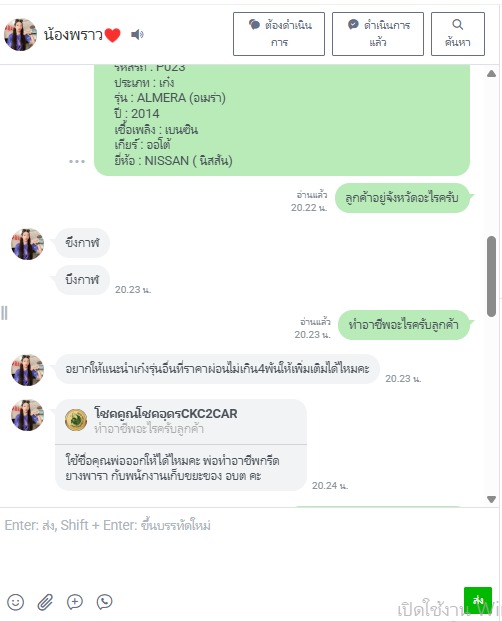Image resolution: width=502 pixels, height=622 pixels.
Task: Click scrollbar down arrow in chat
Action: coord(491,499)
